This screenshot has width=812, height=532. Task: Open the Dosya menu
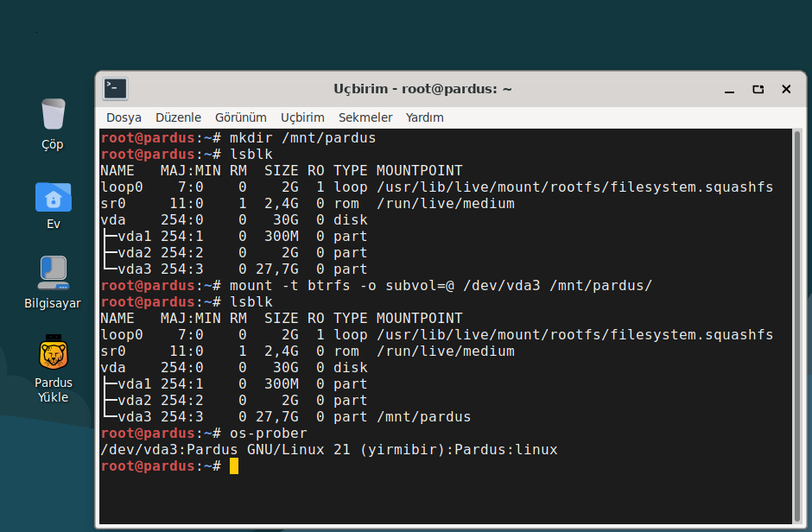pyautogui.click(x=124, y=117)
